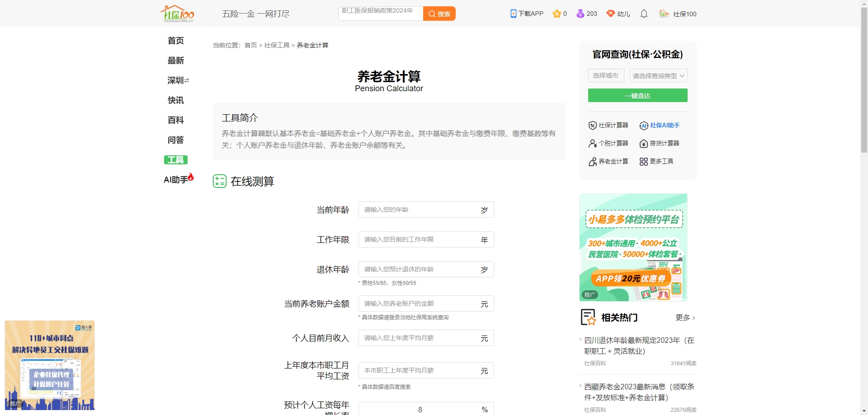Open 最新 in the left navigation
This screenshot has height=415, width=868.
click(x=176, y=61)
